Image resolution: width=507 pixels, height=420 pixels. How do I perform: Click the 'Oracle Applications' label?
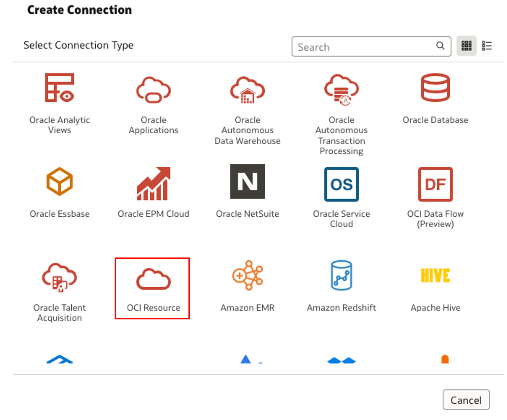coord(154,125)
